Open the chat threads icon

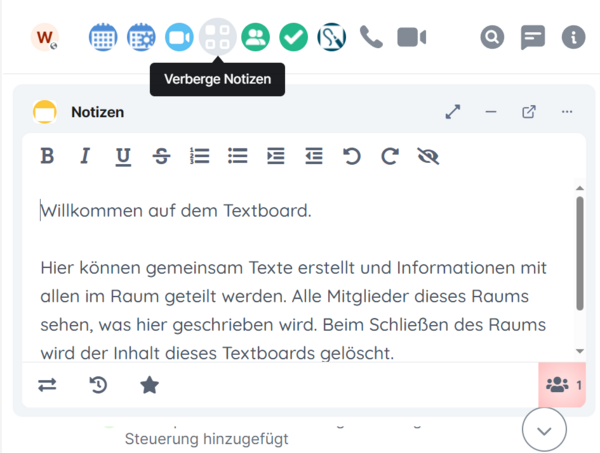pyautogui.click(x=533, y=37)
